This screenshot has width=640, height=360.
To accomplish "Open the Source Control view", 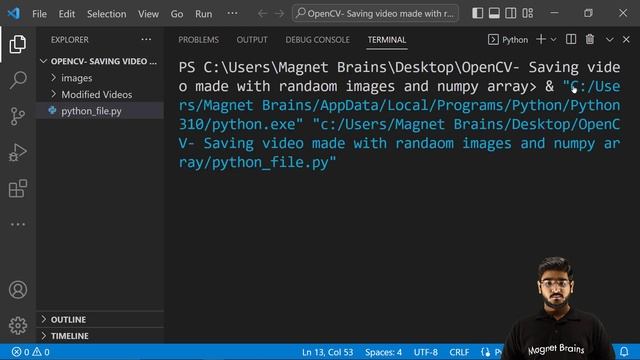I will tap(18, 116).
